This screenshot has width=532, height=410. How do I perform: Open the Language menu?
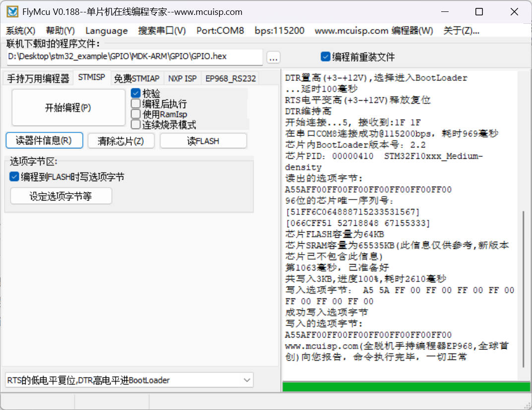click(x=107, y=31)
